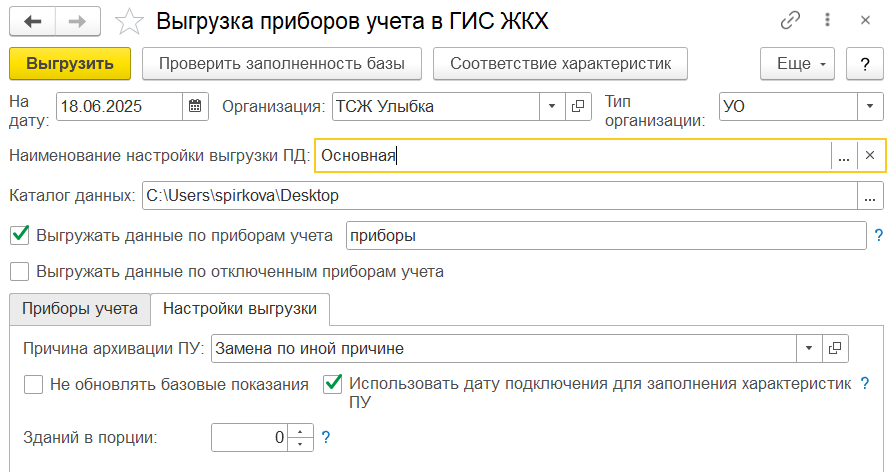The width and height of the screenshot is (893, 472).
Task: Click the back navigation arrow
Action: [32, 22]
